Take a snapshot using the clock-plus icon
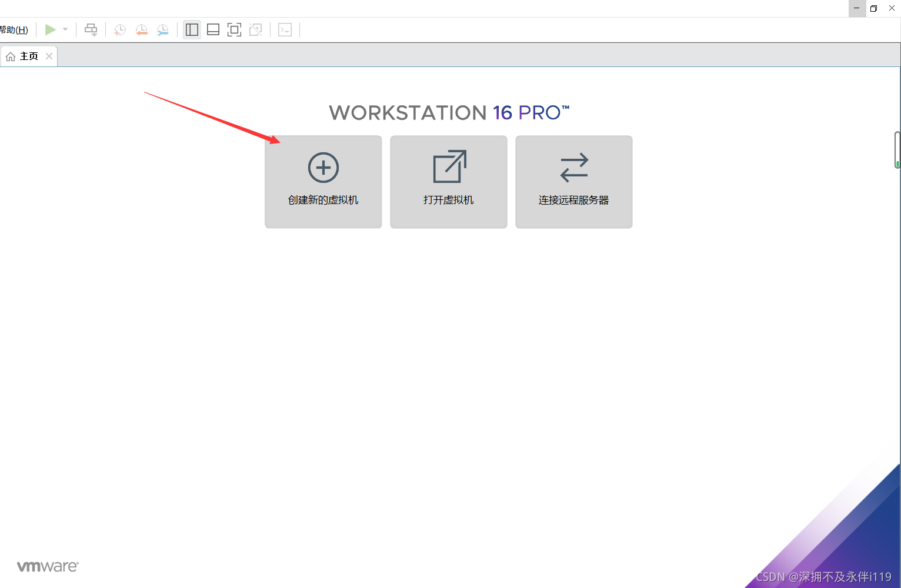Image resolution: width=901 pixels, height=588 pixels. (119, 30)
